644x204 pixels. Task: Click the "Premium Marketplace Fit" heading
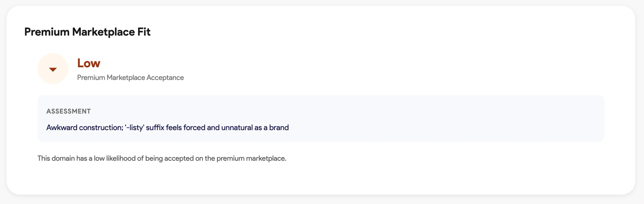(x=87, y=32)
